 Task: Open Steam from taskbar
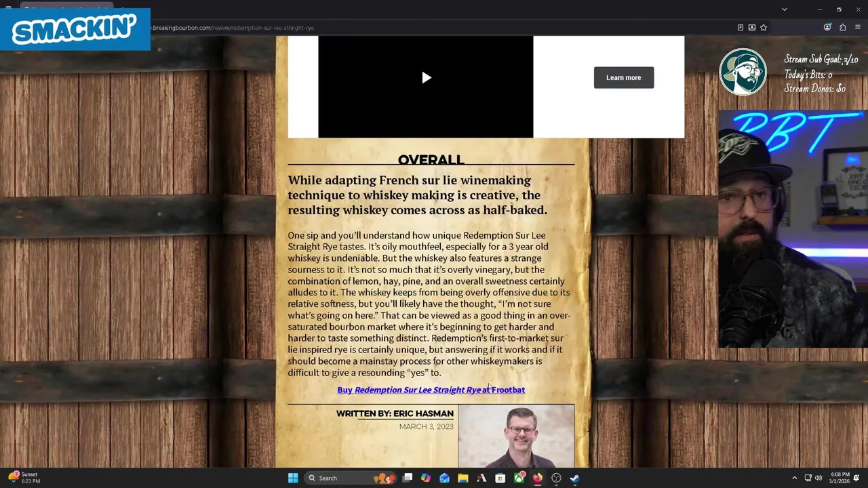coord(574,478)
